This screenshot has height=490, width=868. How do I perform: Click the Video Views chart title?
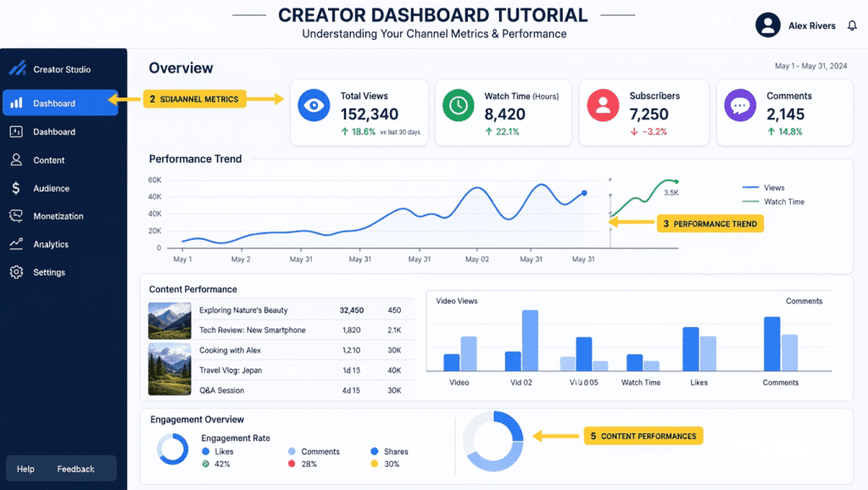click(457, 301)
